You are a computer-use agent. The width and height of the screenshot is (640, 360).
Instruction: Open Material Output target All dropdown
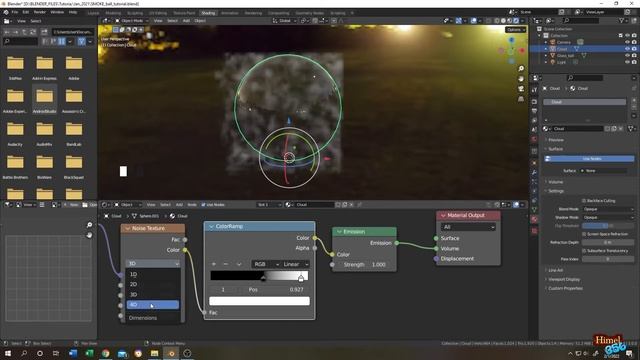[x=469, y=227]
